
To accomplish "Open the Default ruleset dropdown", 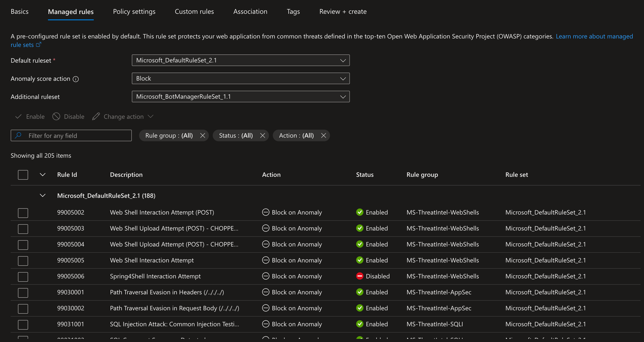I will click(241, 60).
